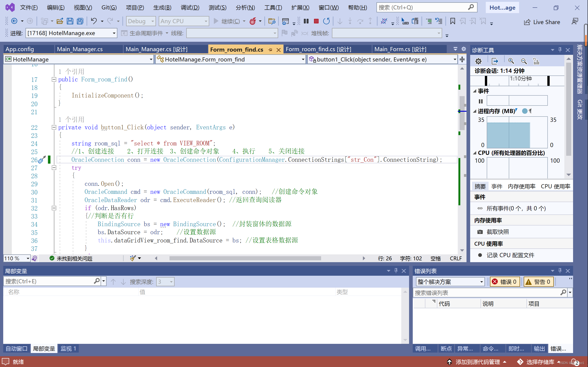Click the Stop debugging (red square) icon
Screen dimensions: 588x367
316,22
